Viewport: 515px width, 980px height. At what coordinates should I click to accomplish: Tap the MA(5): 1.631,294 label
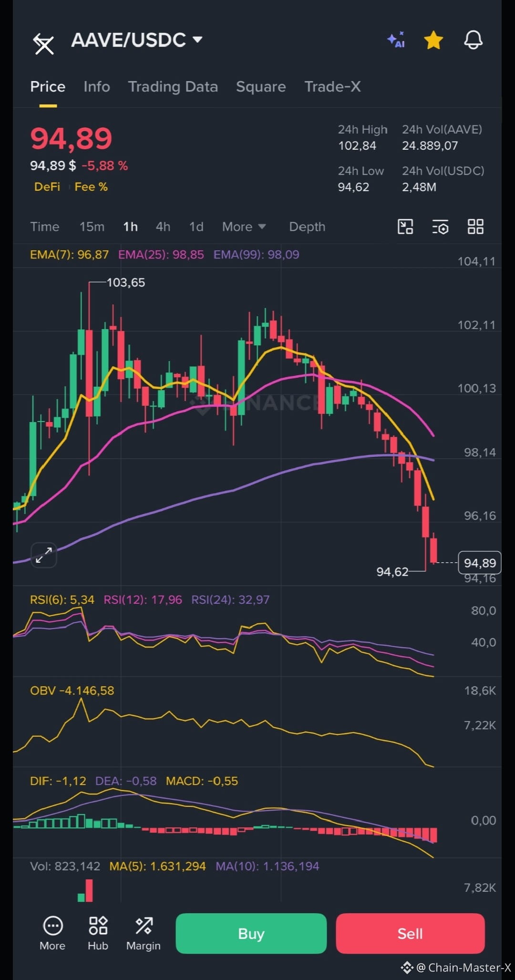coord(158,867)
